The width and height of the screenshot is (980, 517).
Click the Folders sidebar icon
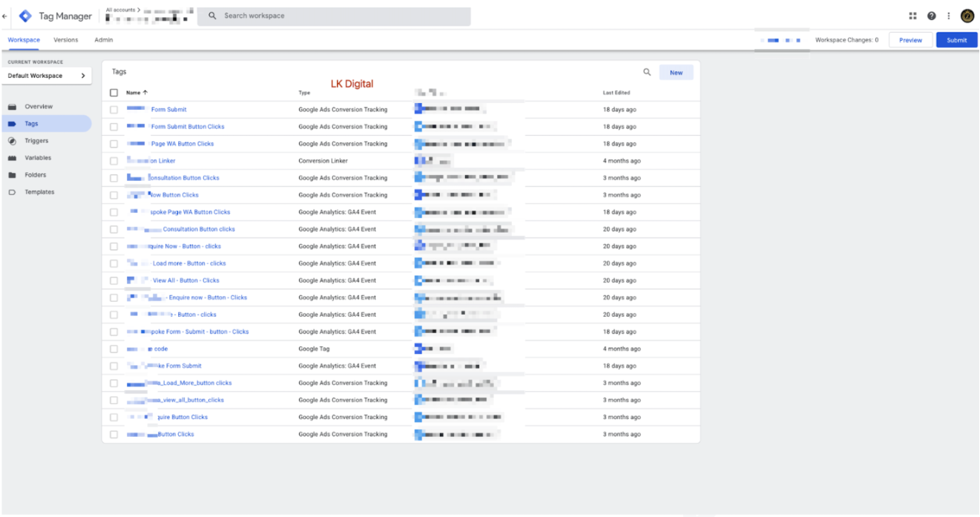click(12, 175)
